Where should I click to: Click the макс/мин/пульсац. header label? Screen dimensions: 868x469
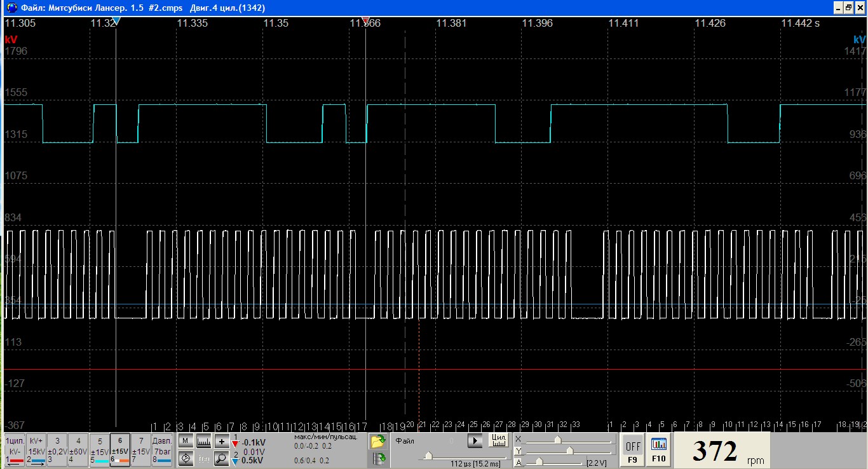point(326,437)
